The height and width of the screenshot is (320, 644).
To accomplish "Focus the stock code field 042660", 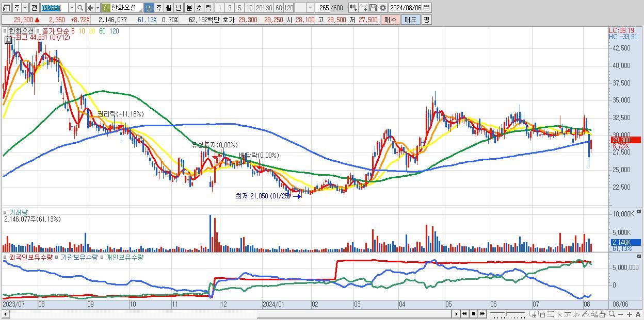I will point(54,8).
